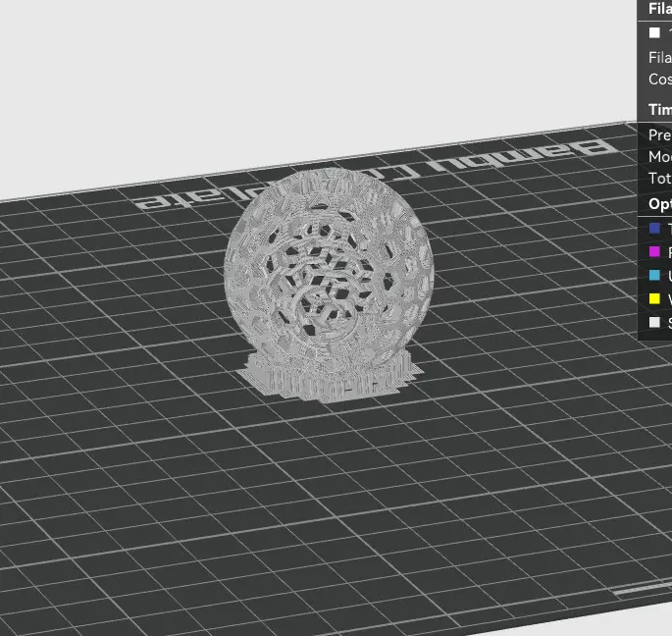Toggle the light gray Seams swatch
The height and width of the screenshot is (636, 672).
coord(654,322)
